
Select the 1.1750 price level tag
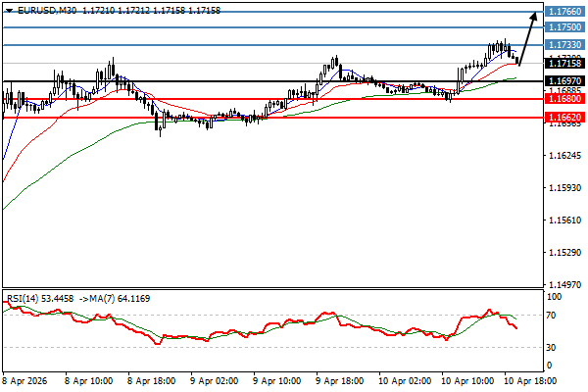565,28
